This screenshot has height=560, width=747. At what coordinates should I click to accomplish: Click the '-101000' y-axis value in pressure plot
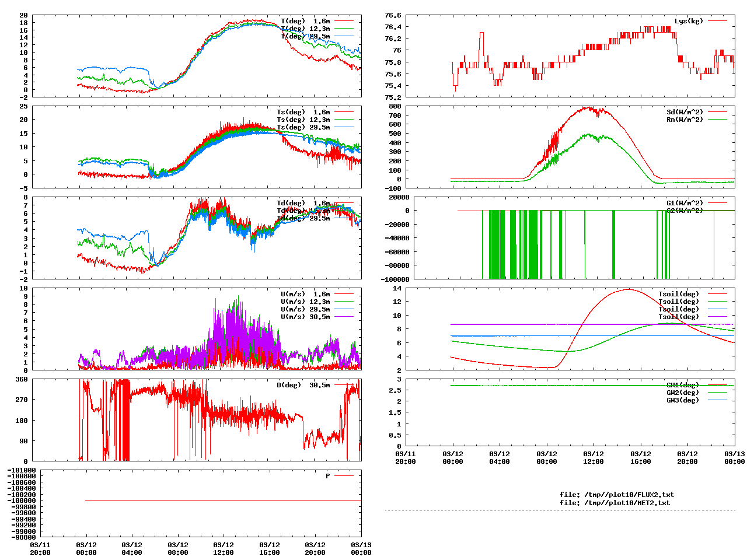[x=22, y=470]
